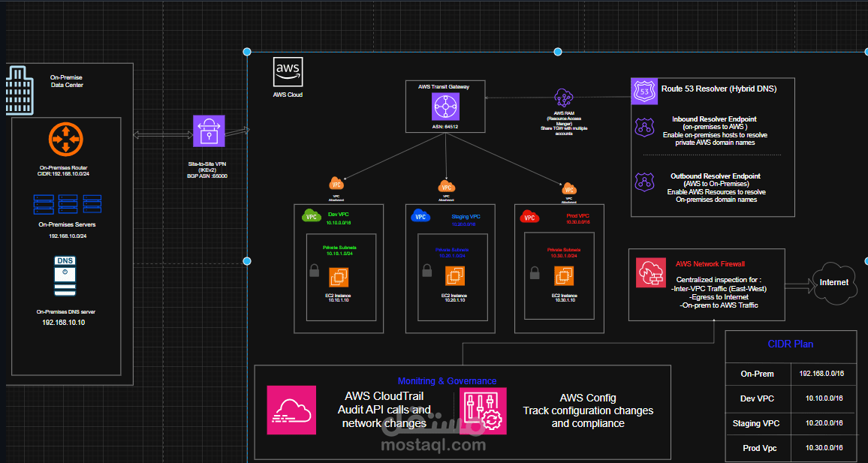The image size is (868, 463).
Task: Grab the left-middle selection handle of AWS Cloud
Action: (247, 260)
